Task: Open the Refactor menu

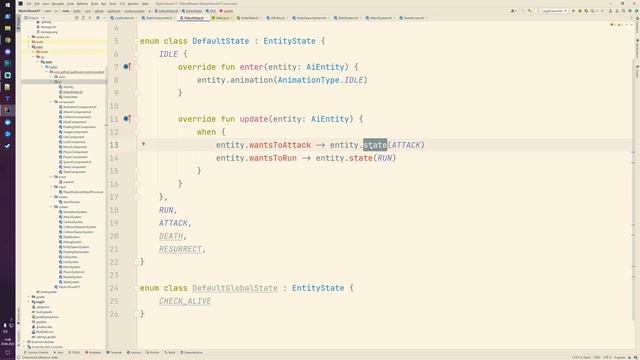Action: (82, 4)
